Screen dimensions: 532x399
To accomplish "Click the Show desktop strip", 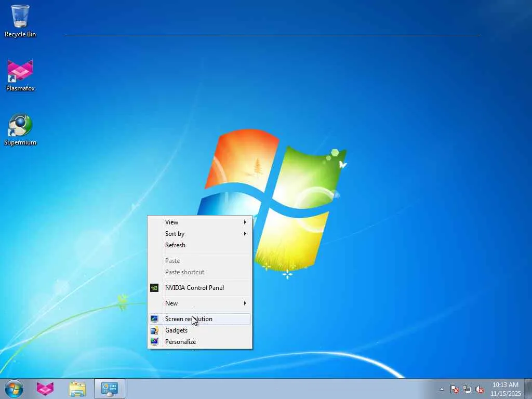I will 528,389.
